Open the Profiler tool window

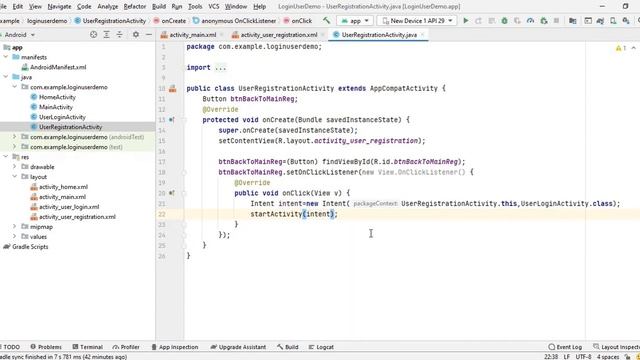click(126, 347)
